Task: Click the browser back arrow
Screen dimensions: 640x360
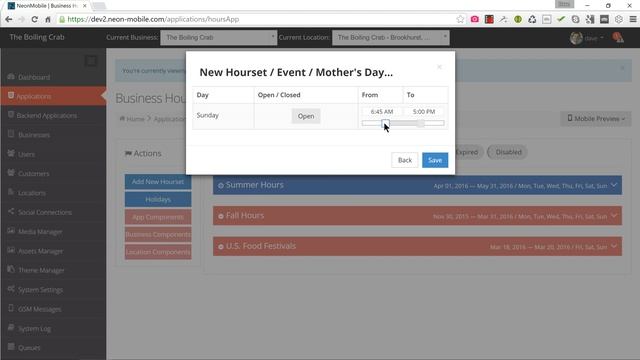Action: point(9,19)
